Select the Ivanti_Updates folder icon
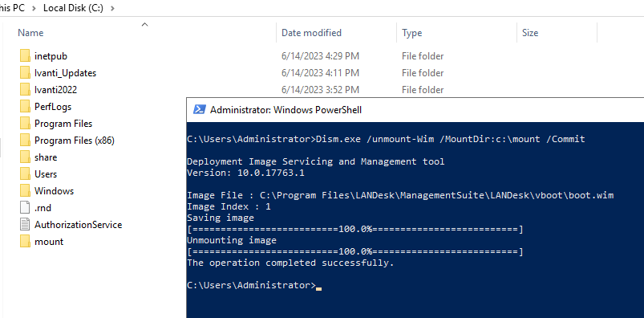This screenshot has width=644, height=318. pos(25,73)
